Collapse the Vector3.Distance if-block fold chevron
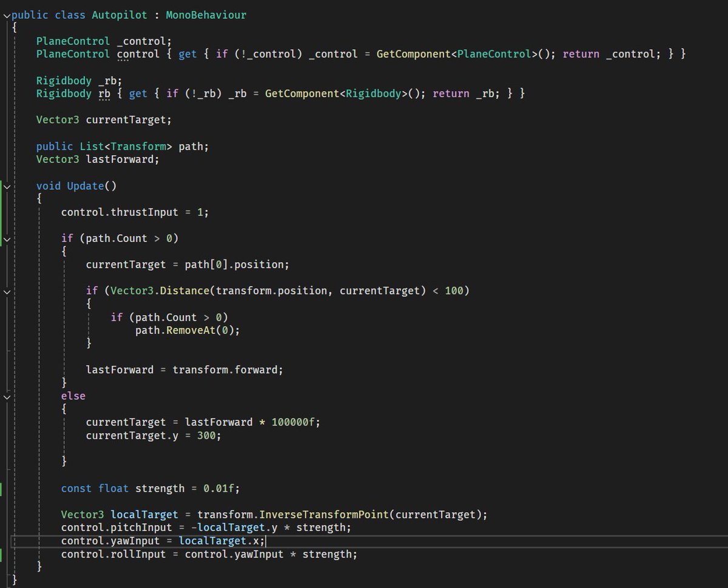The width and height of the screenshot is (728, 588). [x=7, y=292]
